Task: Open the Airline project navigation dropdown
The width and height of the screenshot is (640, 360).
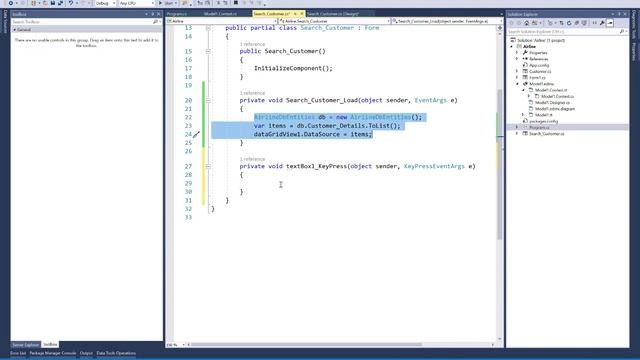Action: [222, 21]
